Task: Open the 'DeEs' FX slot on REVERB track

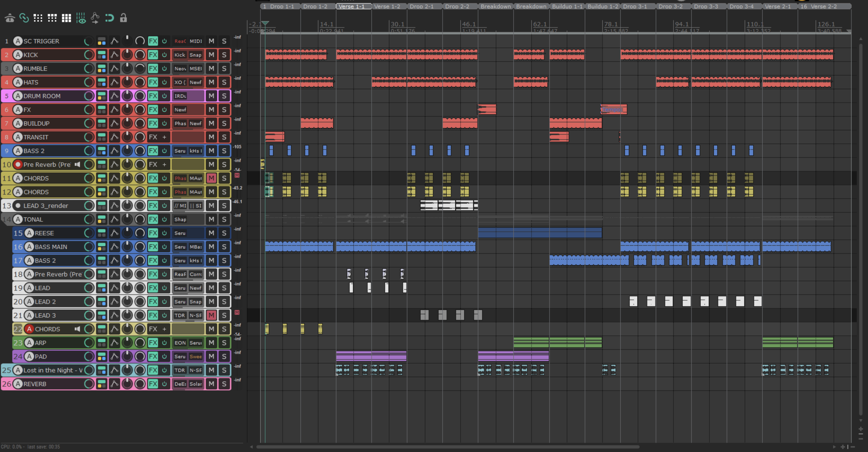Action: (x=180, y=384)
